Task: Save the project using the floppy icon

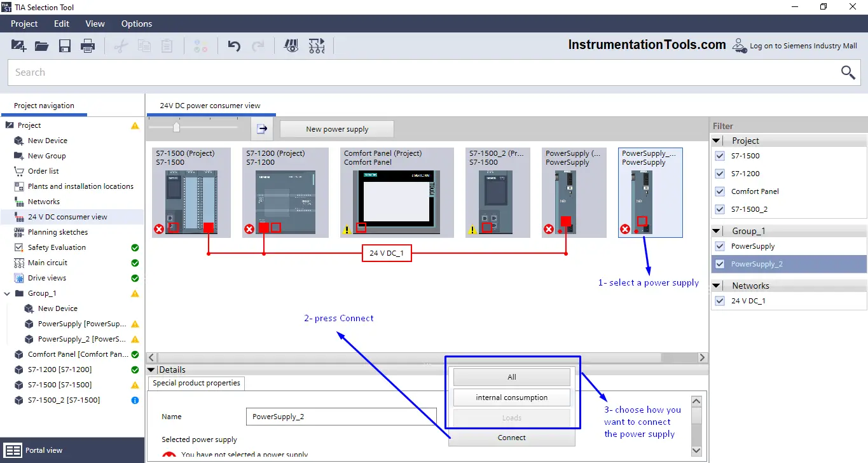Action: point(64,46)
